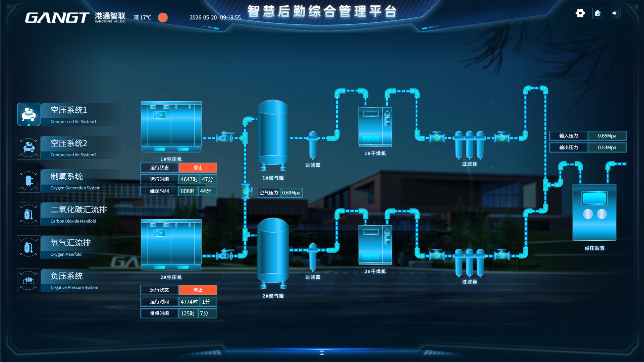The image size is (644, 362).
Task: Click the 2#空压机 停止 status button
Action: tap(198, 290)
